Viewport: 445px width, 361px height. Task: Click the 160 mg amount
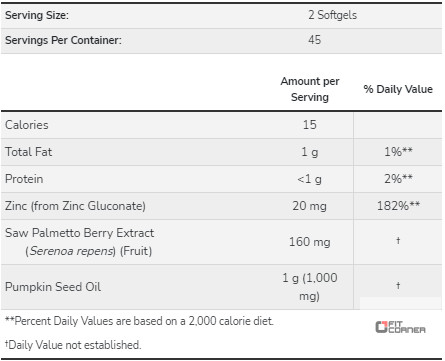pyautogui.click(x=310, y=242)
